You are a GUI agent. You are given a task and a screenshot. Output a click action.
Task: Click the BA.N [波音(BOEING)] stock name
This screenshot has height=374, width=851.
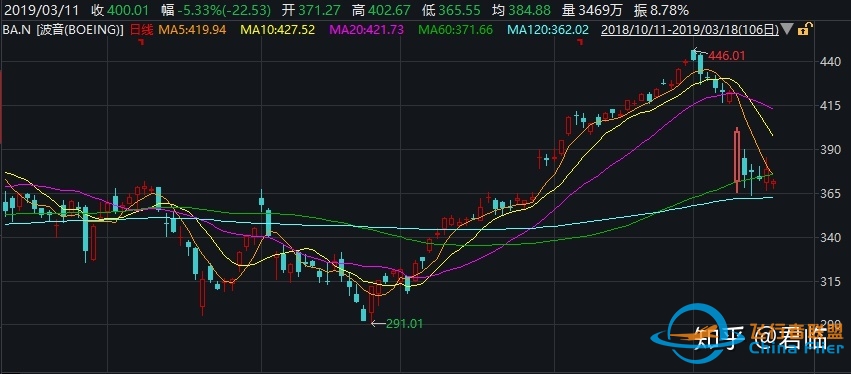[63, 30]
